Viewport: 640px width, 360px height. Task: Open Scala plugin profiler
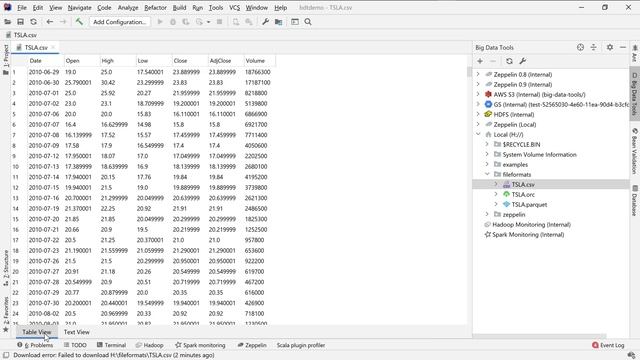301,345
